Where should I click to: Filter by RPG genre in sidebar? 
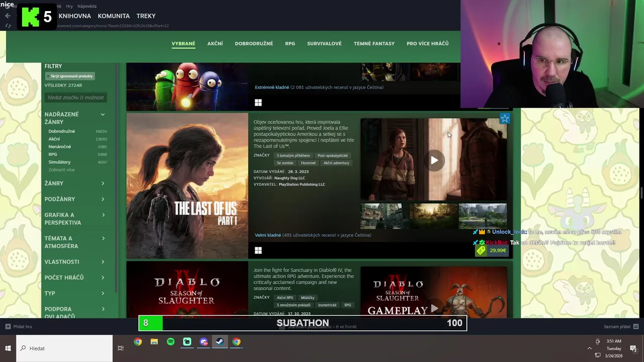coord(52,154)
